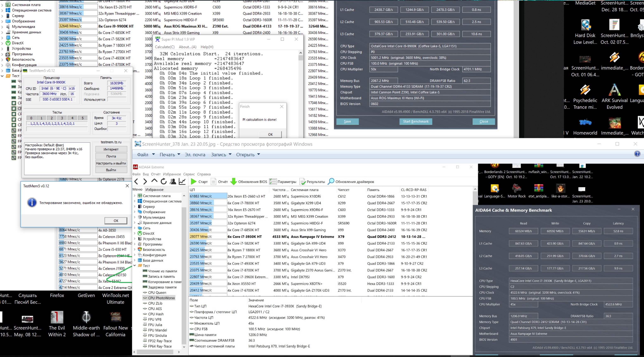Click the graph chart toolbar icon
The height and width of the screenshot is (357, 644).
[x=182, y=182]
